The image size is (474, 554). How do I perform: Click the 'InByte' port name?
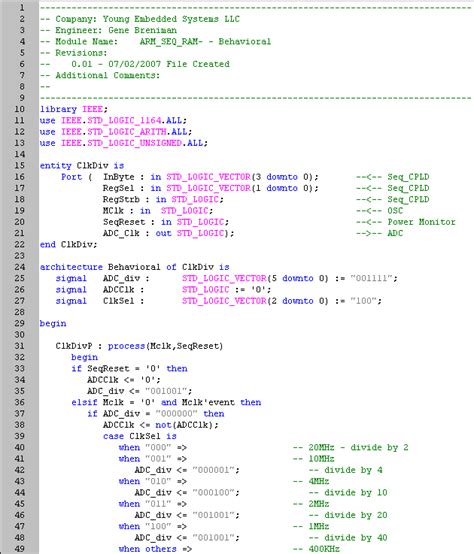click(x=119, y=177)
